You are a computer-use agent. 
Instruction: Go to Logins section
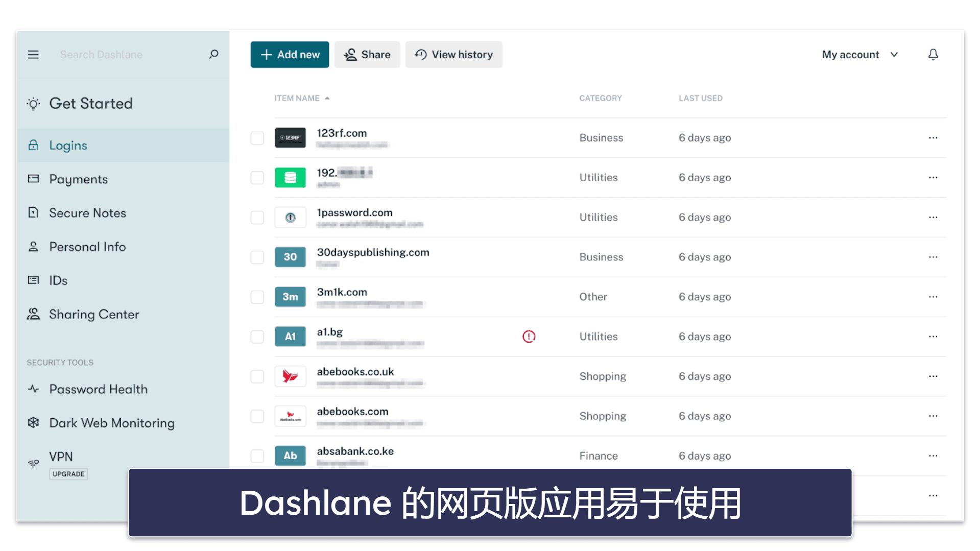123,146
